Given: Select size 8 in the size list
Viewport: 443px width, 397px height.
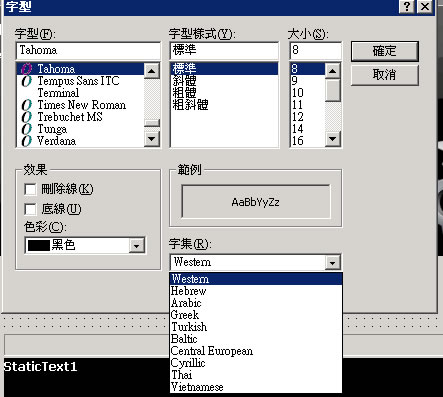Looking at the screenshot, I should point(308,69).
